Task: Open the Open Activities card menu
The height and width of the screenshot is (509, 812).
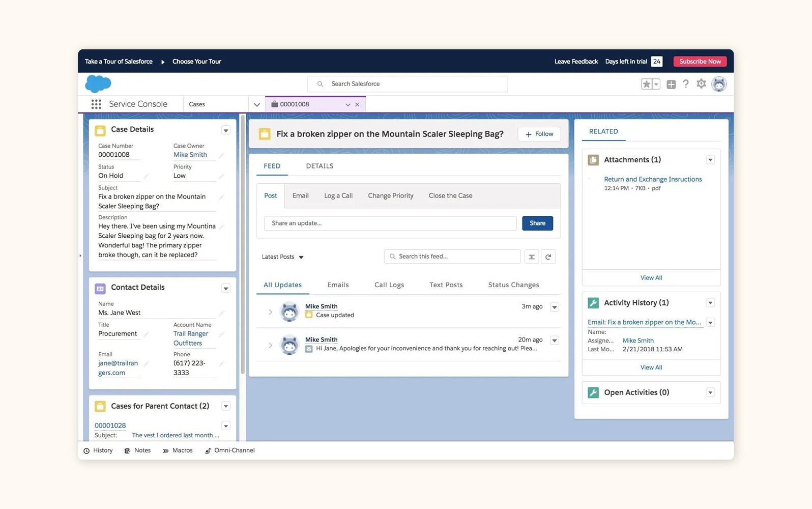Action: pyautogui.click(x=710, y=392)
